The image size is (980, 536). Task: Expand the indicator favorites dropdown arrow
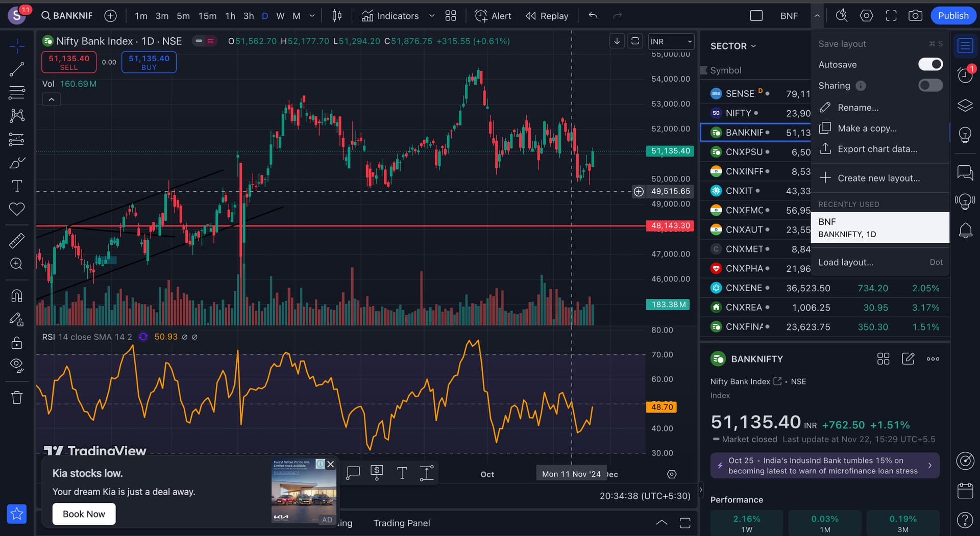tap(432, 16)
